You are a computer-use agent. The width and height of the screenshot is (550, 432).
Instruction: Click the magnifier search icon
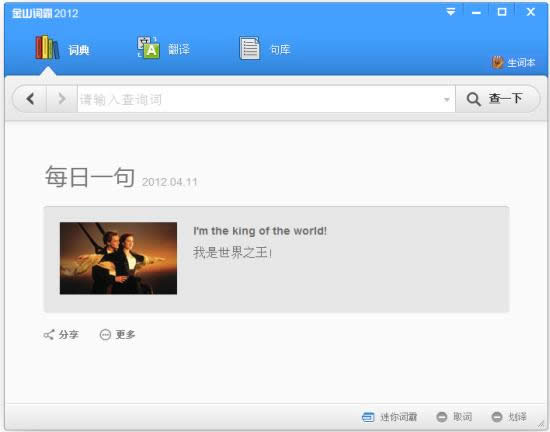coord(473,99)
